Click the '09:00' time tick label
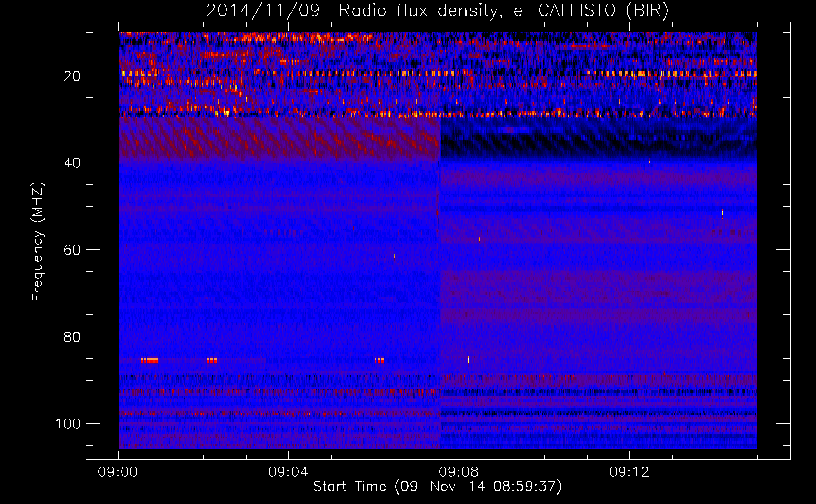This screenshot has height=504, width=816. [118, 472]
